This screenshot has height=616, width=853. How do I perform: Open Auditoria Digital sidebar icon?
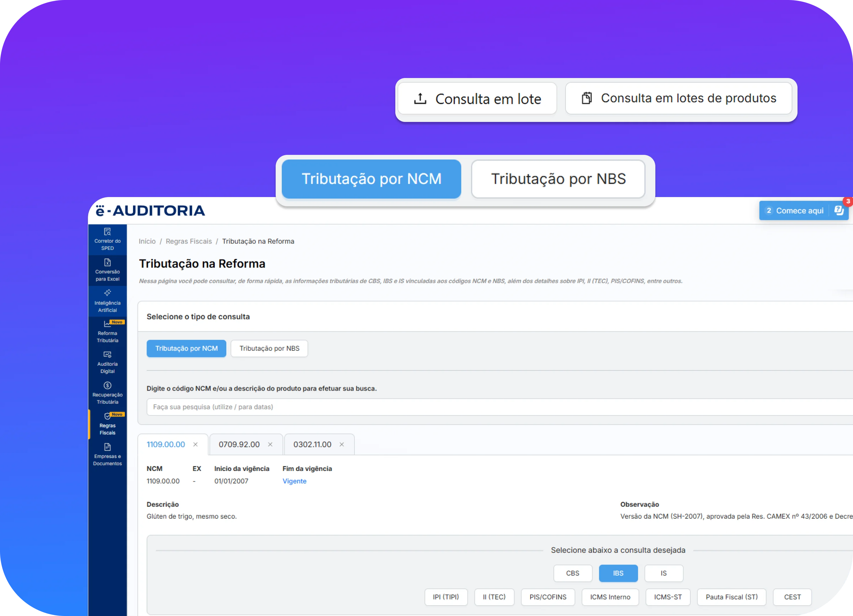(x=107, y=363)
